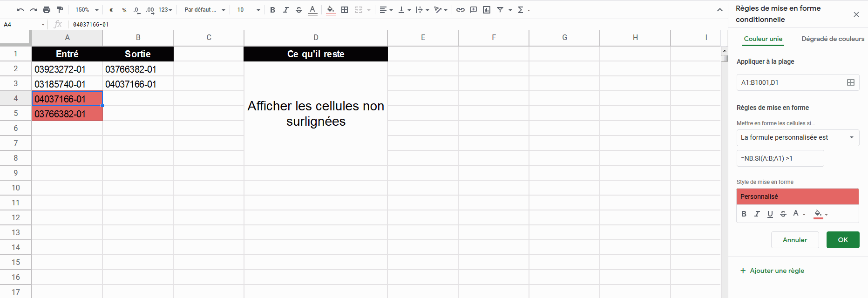Print the spreadsheet
This screenshot has width=868, height=298.
pos(47,10)
